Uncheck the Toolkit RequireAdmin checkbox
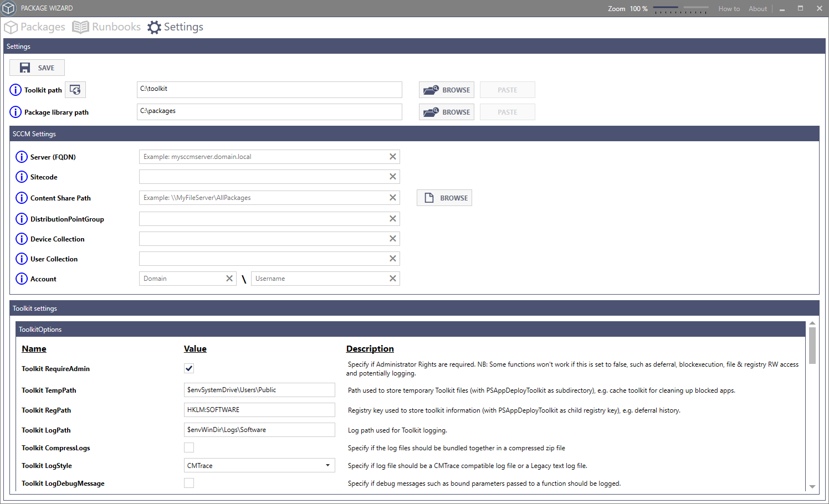Image resolution: width=829 pixels, height=504 pixels. [x=188, y=368]
